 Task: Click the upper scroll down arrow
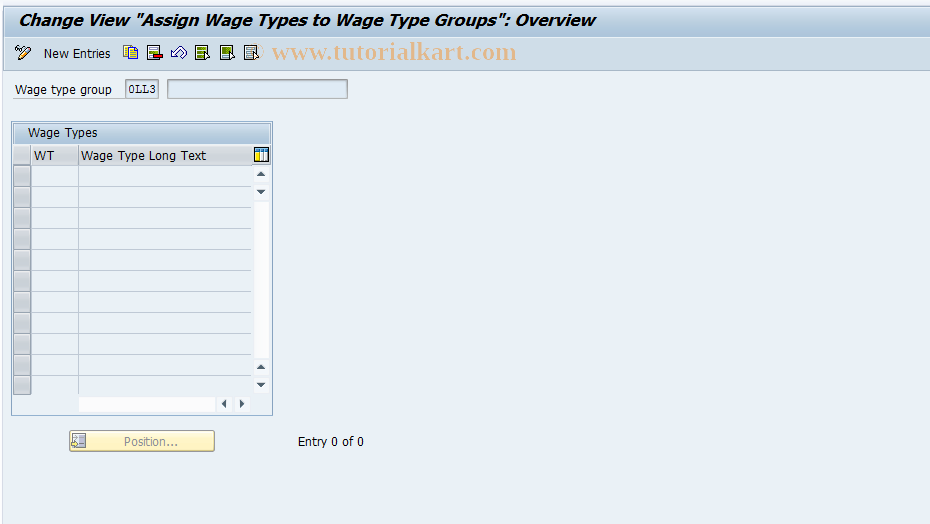coord(261,192)
